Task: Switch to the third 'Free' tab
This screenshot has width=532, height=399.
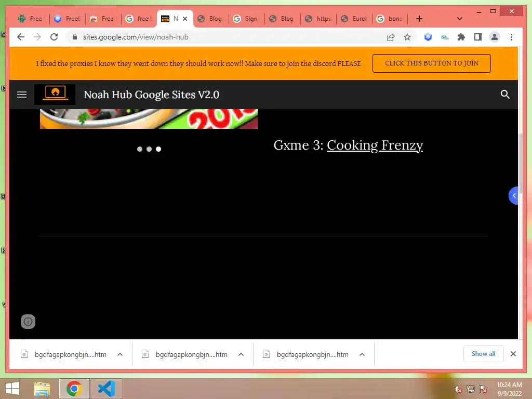Action: pyautogui.click(x=103, y=19)
